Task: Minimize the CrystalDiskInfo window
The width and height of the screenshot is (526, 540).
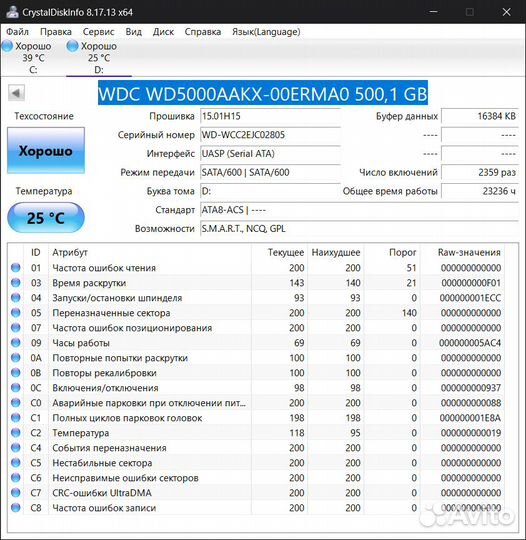Action: coord(434,12)
